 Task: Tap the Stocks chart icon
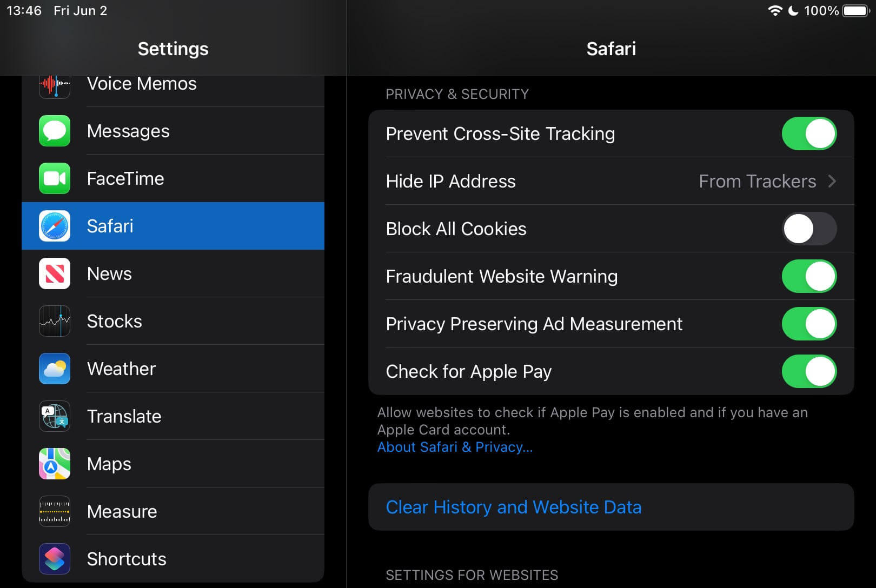pyautogui.click(x=55, y=321)
